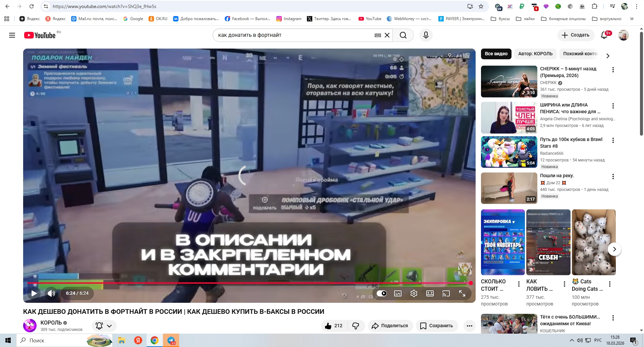Screen dimensions: 644x347
Task: Open Chrome three-dot menu
Action: point(637,6)
